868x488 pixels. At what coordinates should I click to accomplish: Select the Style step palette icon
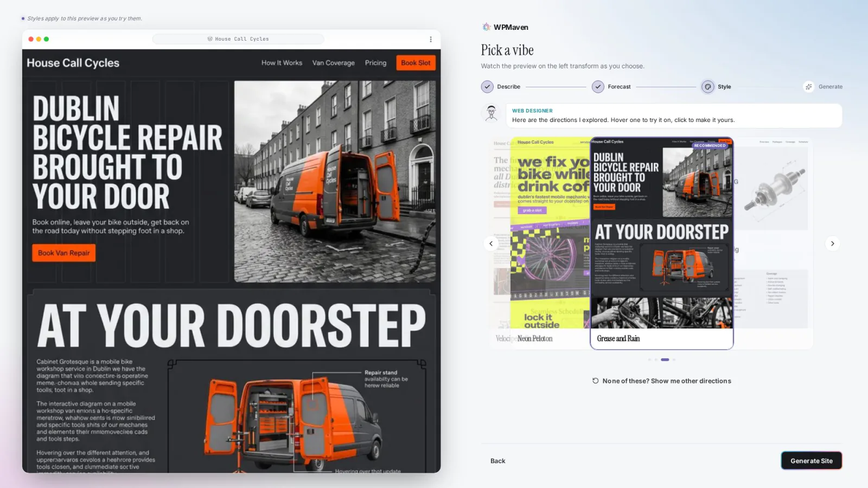point(708,87)
